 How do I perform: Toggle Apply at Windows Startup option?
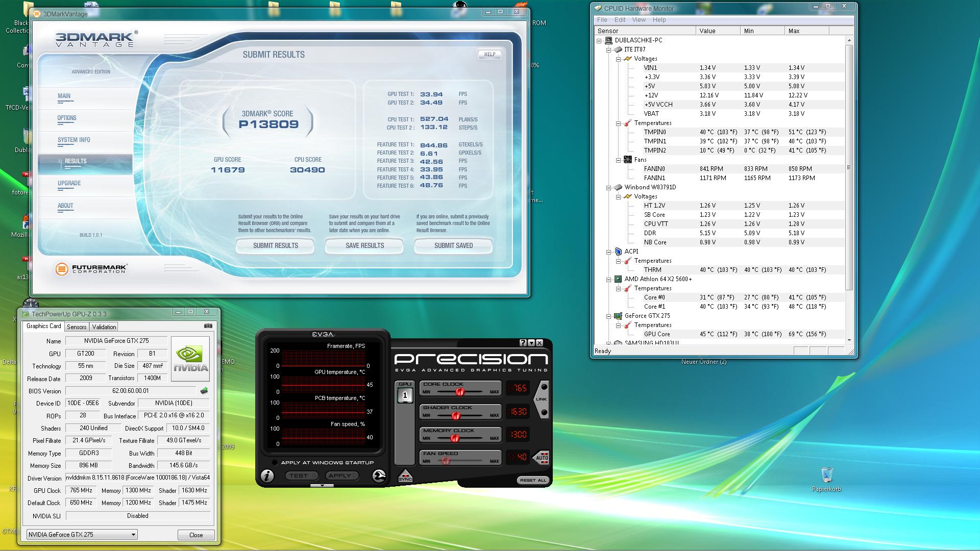pos(275,462)
